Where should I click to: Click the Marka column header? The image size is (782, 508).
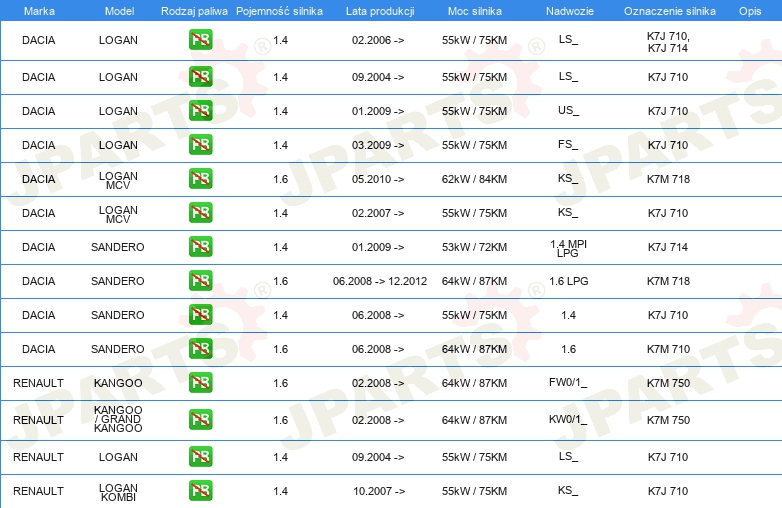39,10
